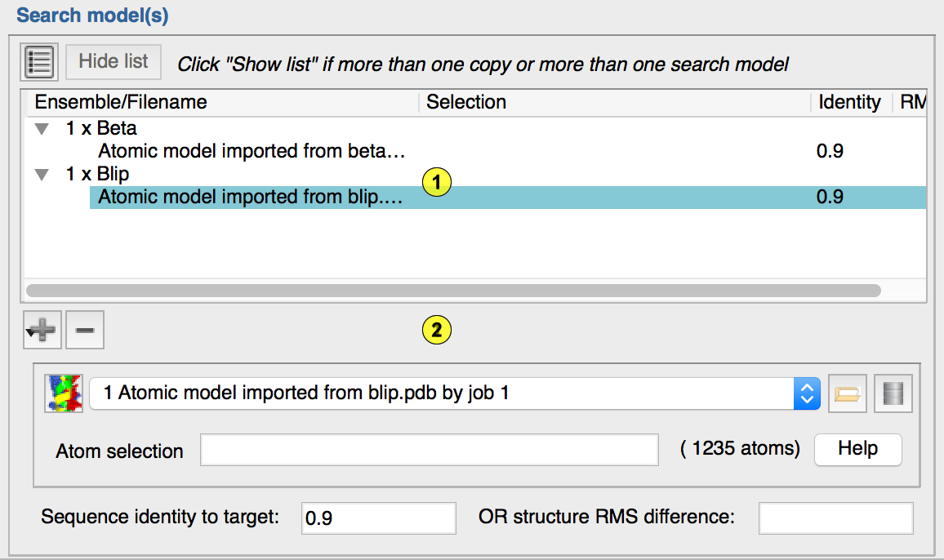Click the structure RMS difference field
This screenshot has width=944, height=560.
[835, 518]
